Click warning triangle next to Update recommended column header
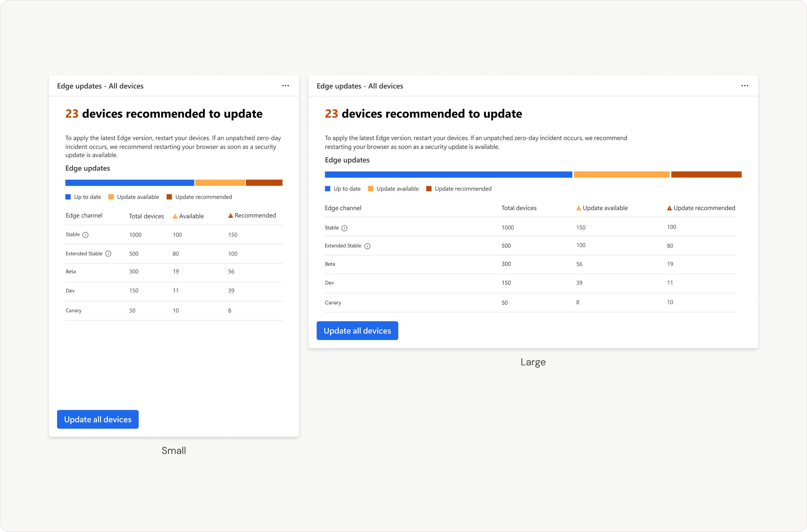 669,208
